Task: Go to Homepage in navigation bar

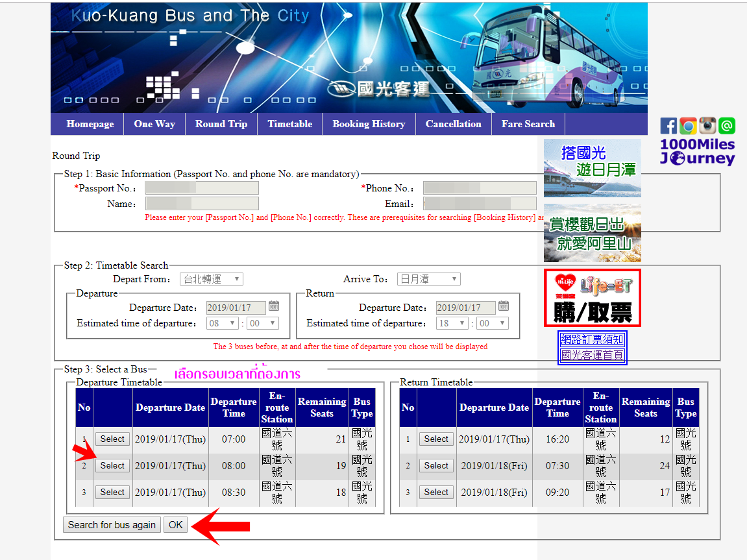Action: [90, 124]
